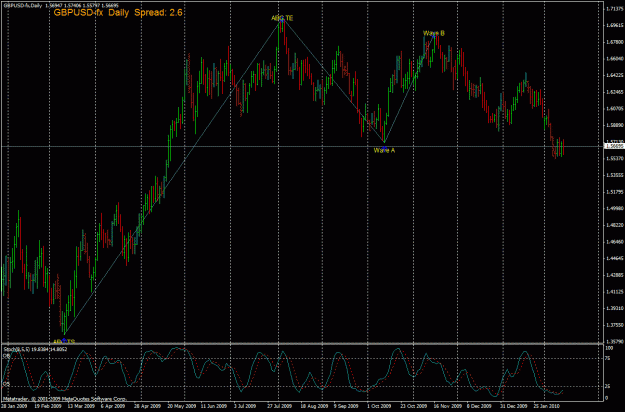
Task: Click the 1.55370 price on the scale
Action: click(x=615, y=158)
